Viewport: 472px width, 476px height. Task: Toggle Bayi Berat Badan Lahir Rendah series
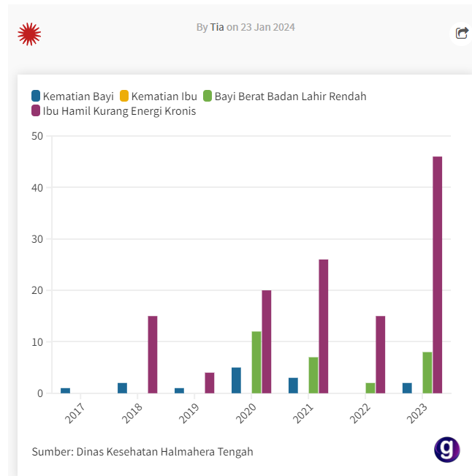pos(290,97)
